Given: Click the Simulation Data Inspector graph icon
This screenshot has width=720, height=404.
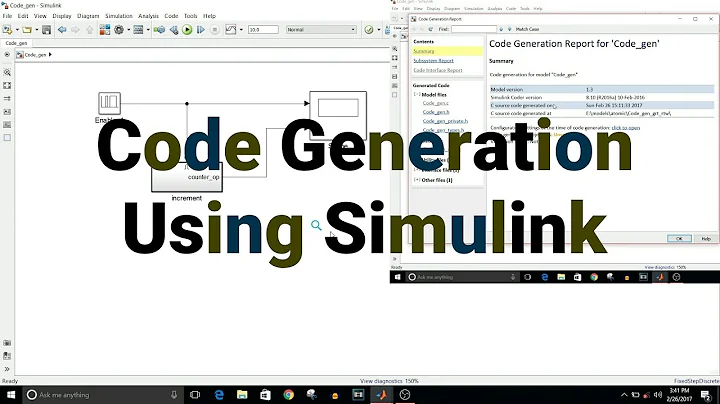Looking at the screenshot, I should pos(231,30).
